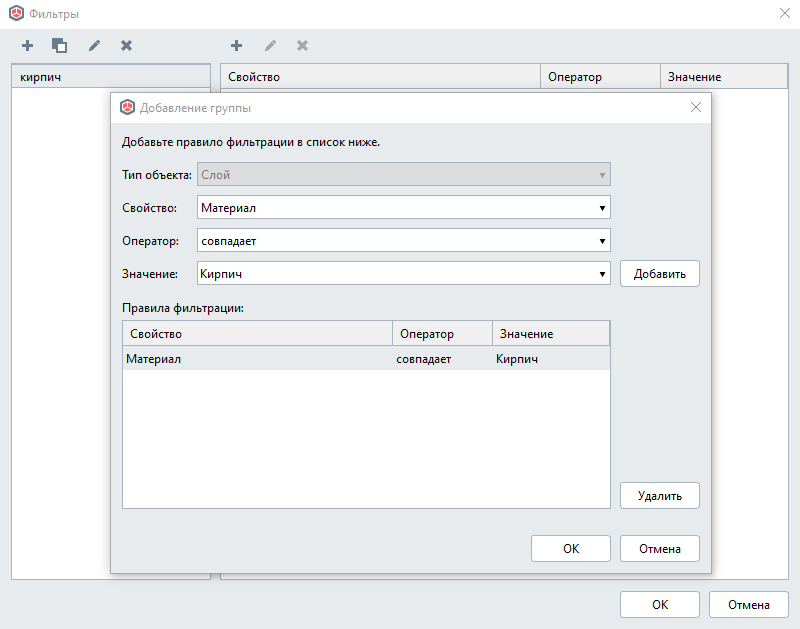The width and height of the screenshot is (800, 629).
Task: Click the Значение column header in rules table
Action: [x=550, y=333]
